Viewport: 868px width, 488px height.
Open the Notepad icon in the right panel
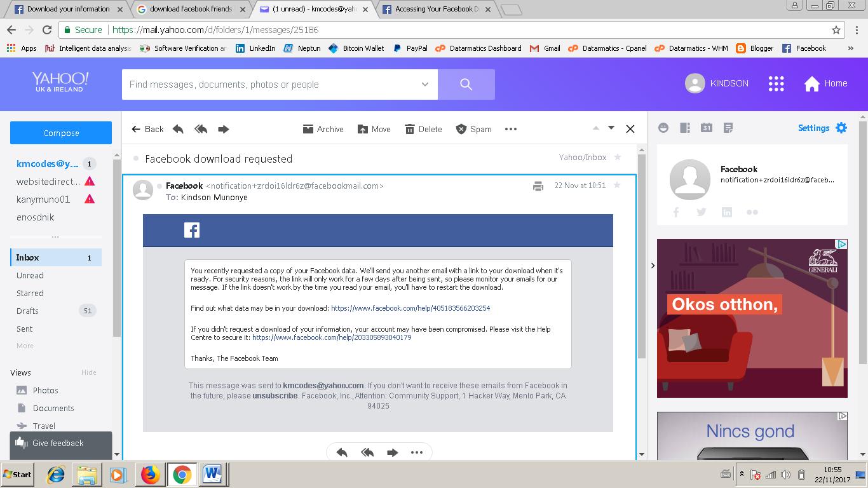coord(728,128)
